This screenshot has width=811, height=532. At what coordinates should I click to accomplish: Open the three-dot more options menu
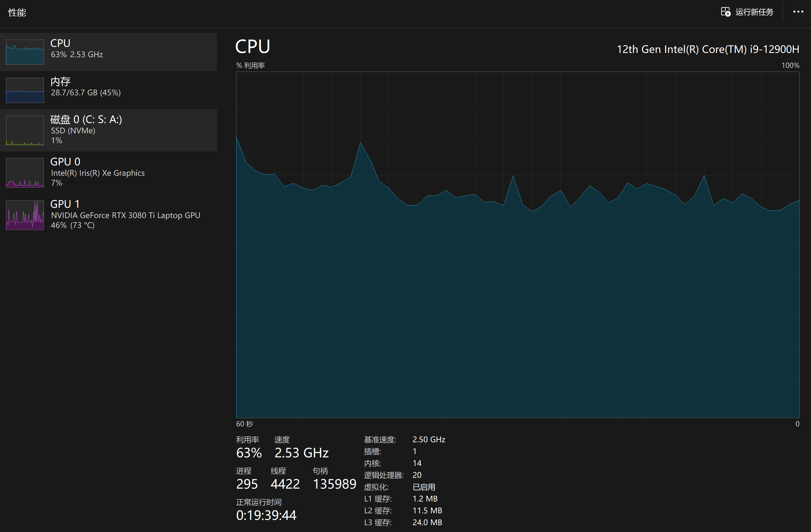[798, 12]
